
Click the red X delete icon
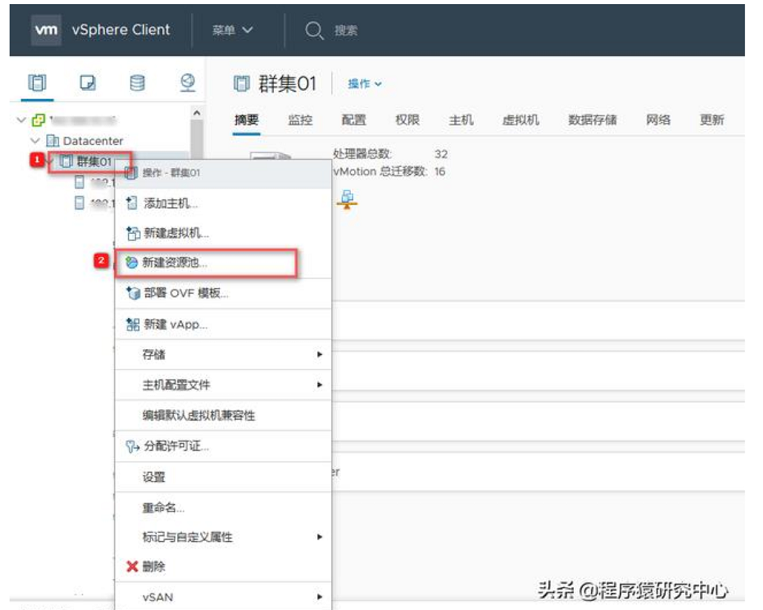pyautogui.click(x=132, y=566)
